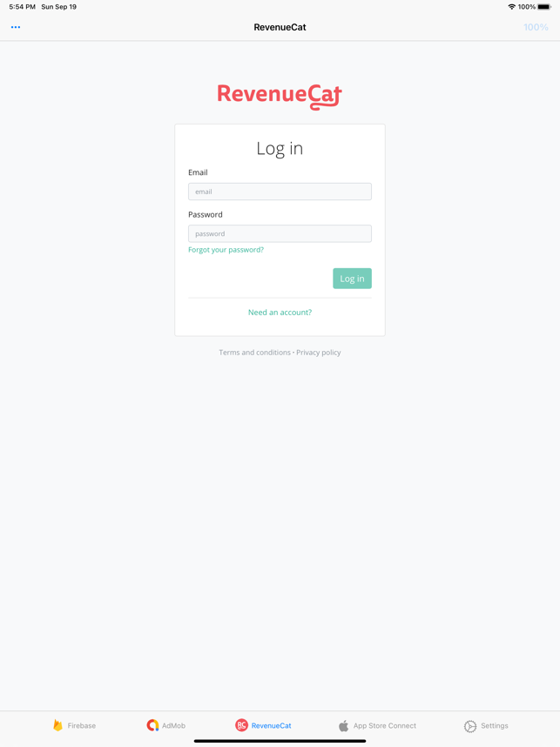Focus the Email input field

pos(280,192)
